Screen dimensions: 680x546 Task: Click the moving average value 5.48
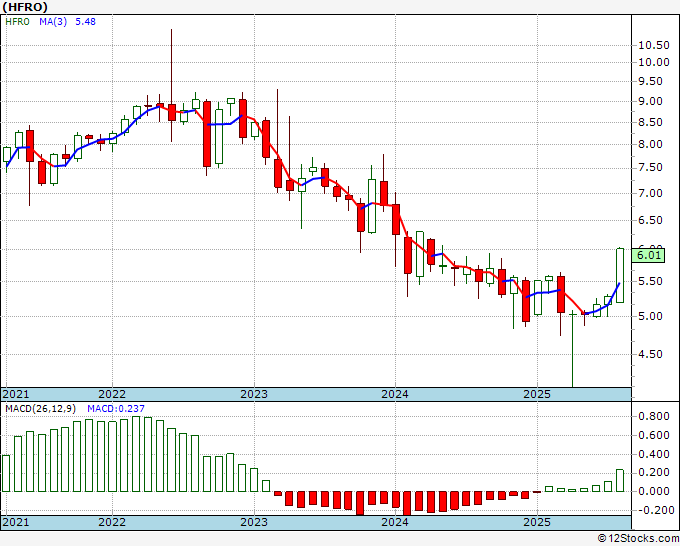click(85, 22)
